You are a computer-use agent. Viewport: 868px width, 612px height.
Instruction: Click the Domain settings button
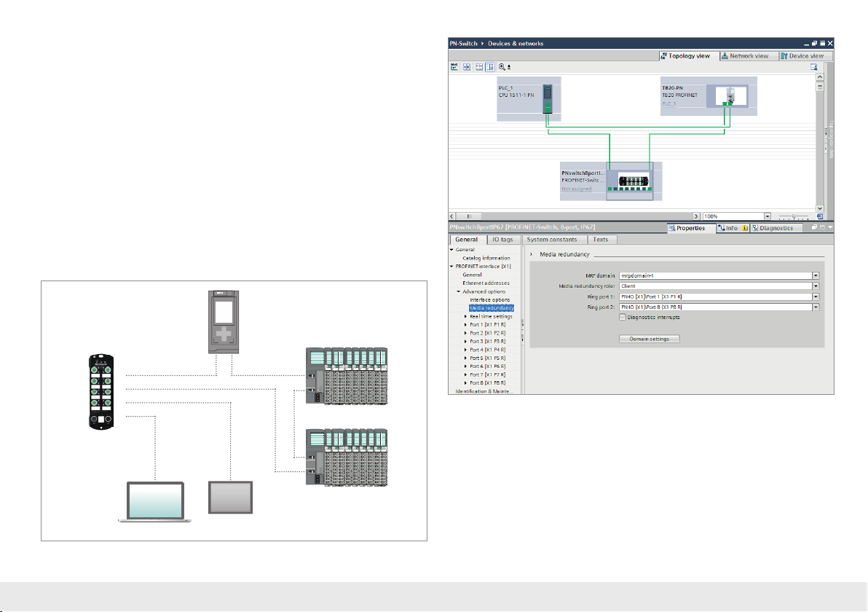click(x=649, y=339)
